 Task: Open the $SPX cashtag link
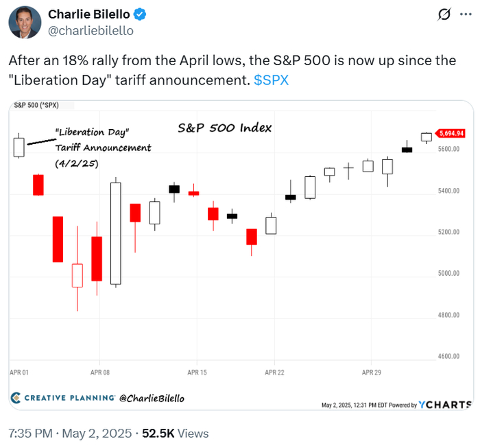[271, 80]
